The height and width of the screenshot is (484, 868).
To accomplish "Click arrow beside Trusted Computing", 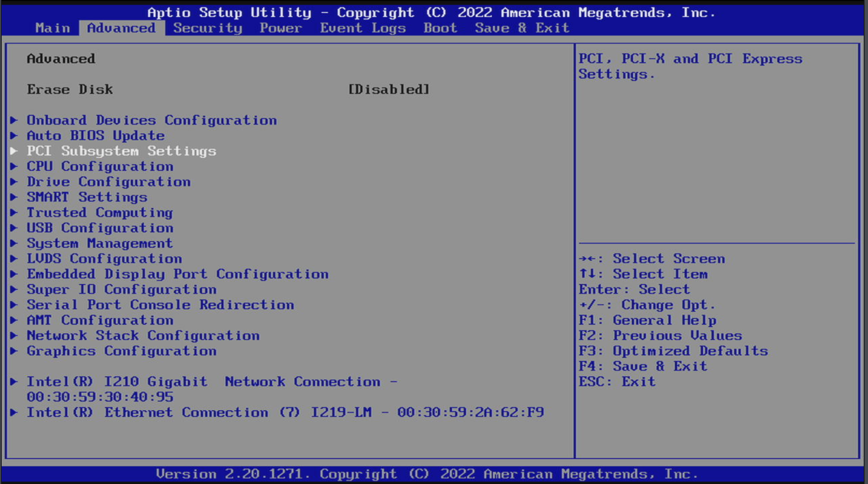I will coord(14,212).
